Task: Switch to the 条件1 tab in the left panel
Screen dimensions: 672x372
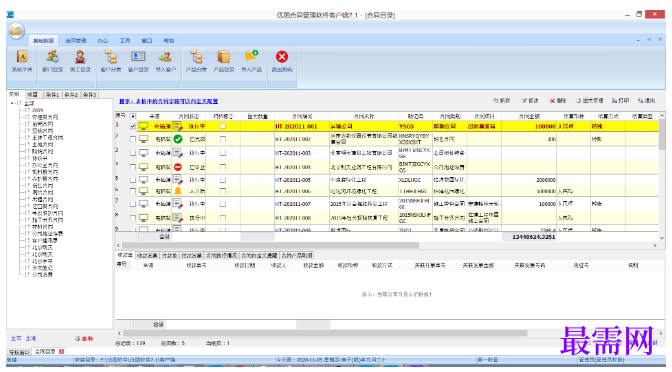Action: (52, 94)
